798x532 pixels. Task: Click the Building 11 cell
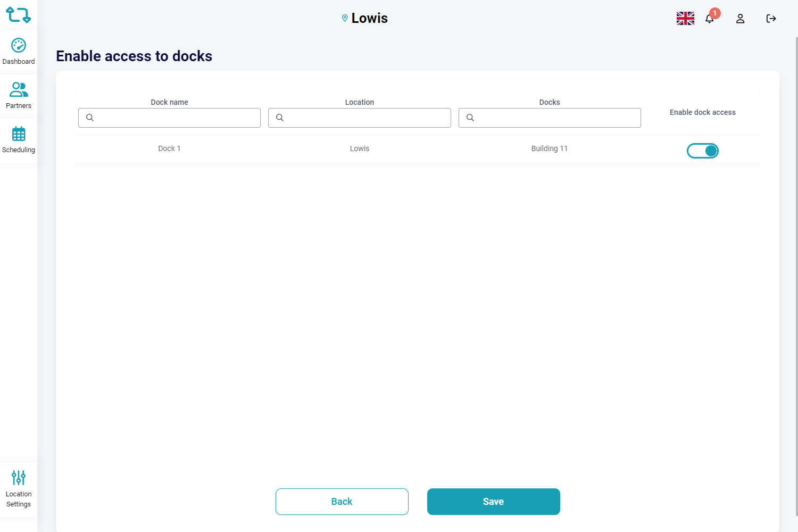point(550,148)
